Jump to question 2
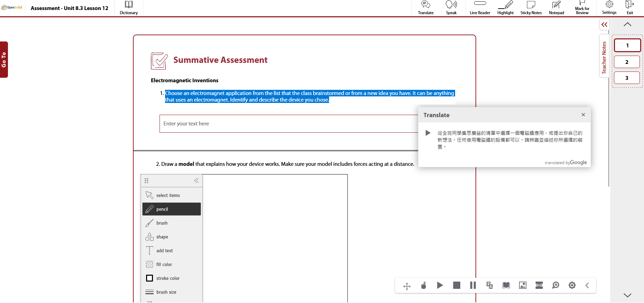644x303 pixels. (627, 62)
